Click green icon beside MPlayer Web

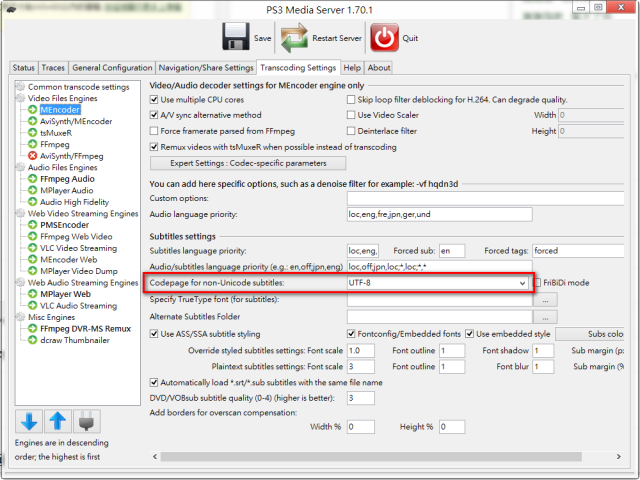click(x=33, y=294)
